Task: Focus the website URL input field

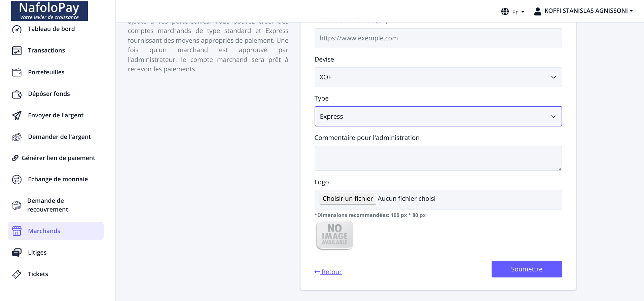Action: click(438, 38)
